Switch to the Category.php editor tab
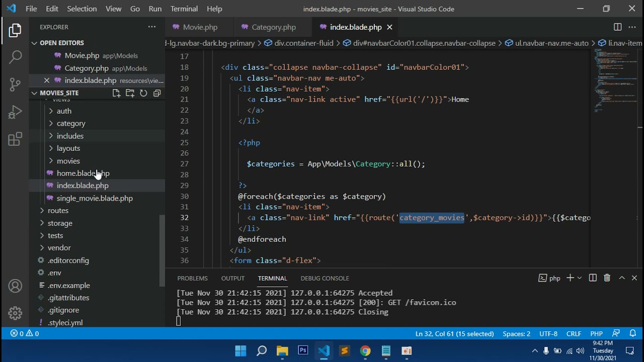Image resolution: width=644 pixels, height=362 pixels. point(274,27)
